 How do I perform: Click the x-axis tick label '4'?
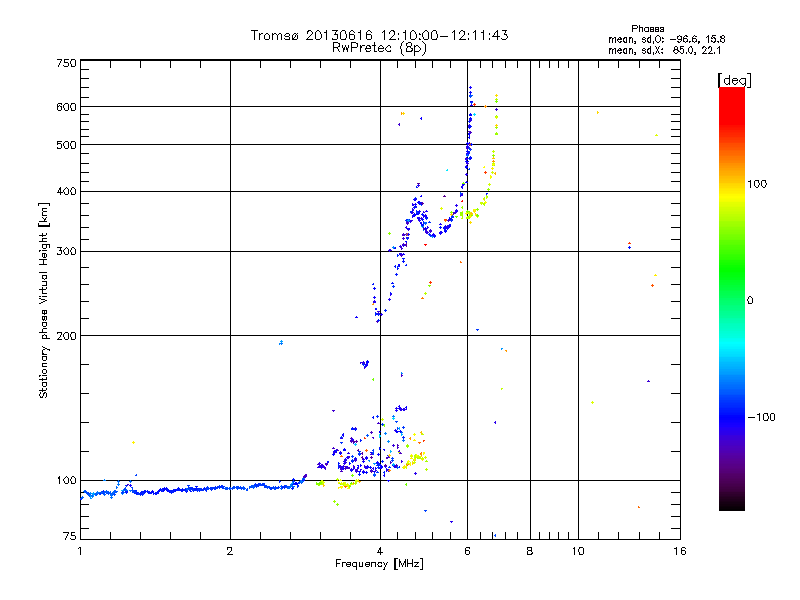point(380,551)
